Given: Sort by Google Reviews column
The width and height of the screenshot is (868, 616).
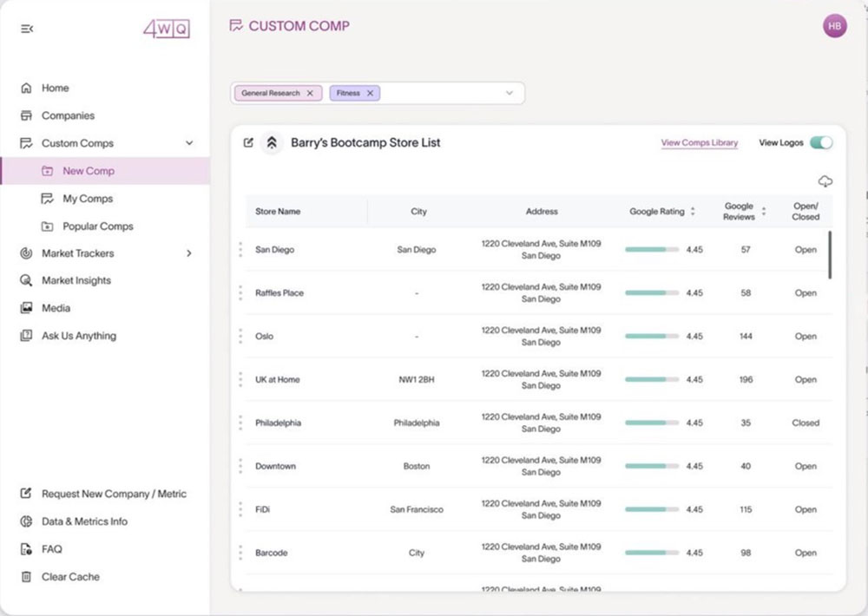Looking at the screenshot, I should click(x=763, y=212).
